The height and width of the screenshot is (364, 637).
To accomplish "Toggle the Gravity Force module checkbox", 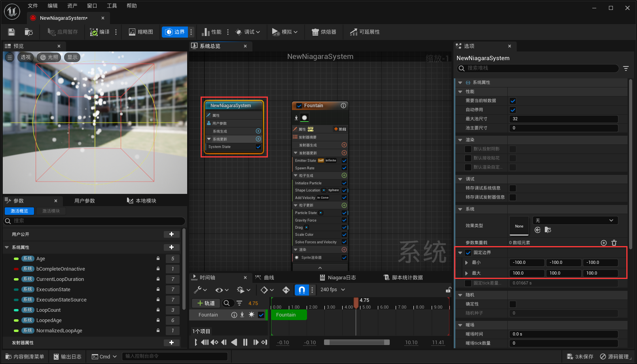I will tap(344, 220).
